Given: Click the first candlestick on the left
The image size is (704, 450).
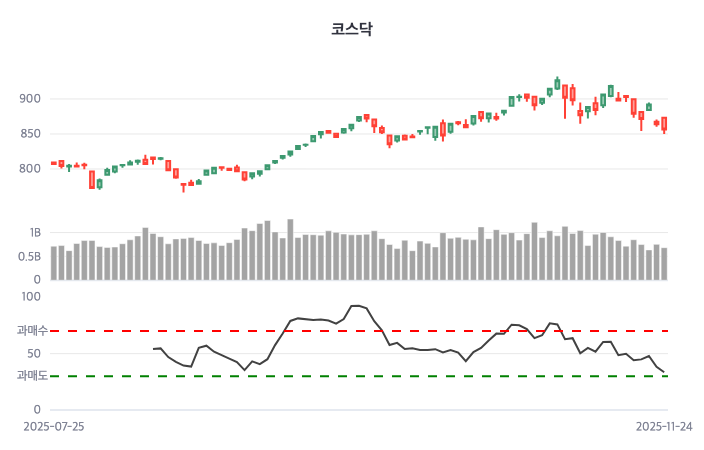Looking at the screenshot, I should pos(54,163).
